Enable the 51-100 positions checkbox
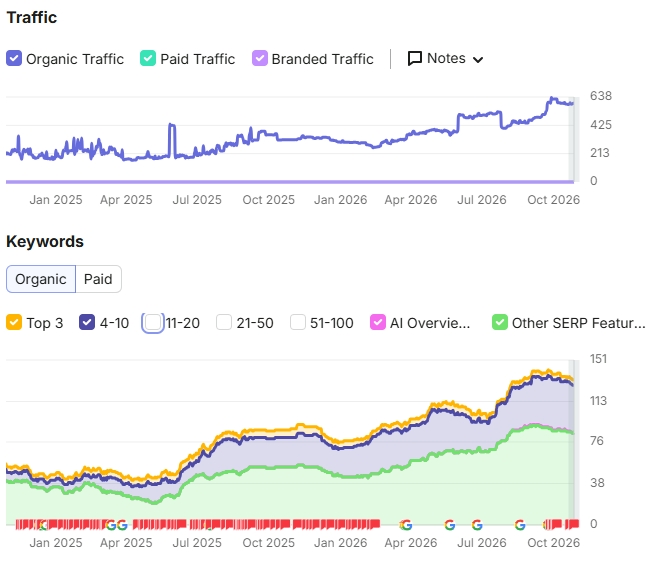Image resolution: width=666 pixels, height=566 pixels. [298, 322]
